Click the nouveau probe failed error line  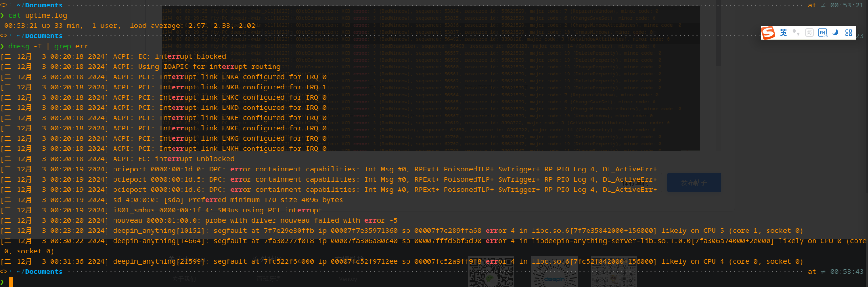tap(199, 220)
